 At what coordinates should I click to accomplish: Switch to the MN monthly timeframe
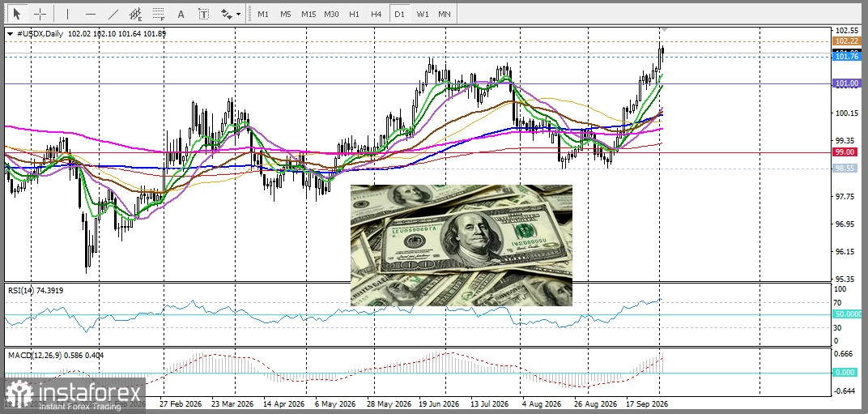pos(444,14)
